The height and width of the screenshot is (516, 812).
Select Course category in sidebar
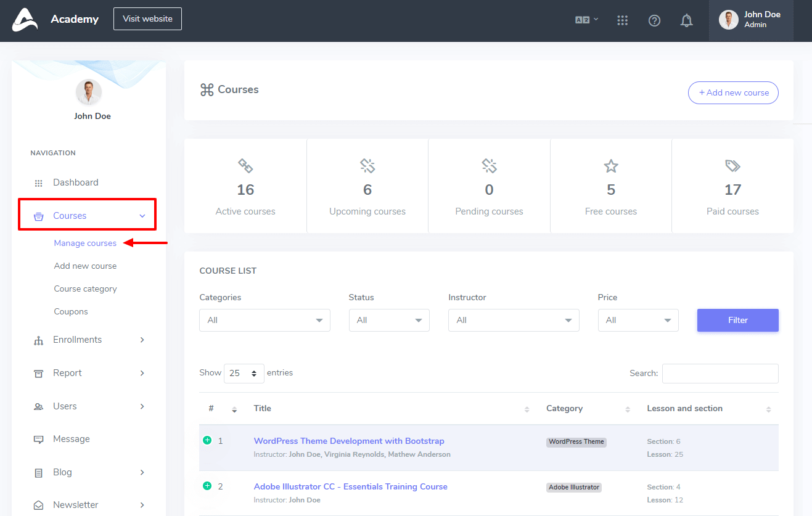85,289
